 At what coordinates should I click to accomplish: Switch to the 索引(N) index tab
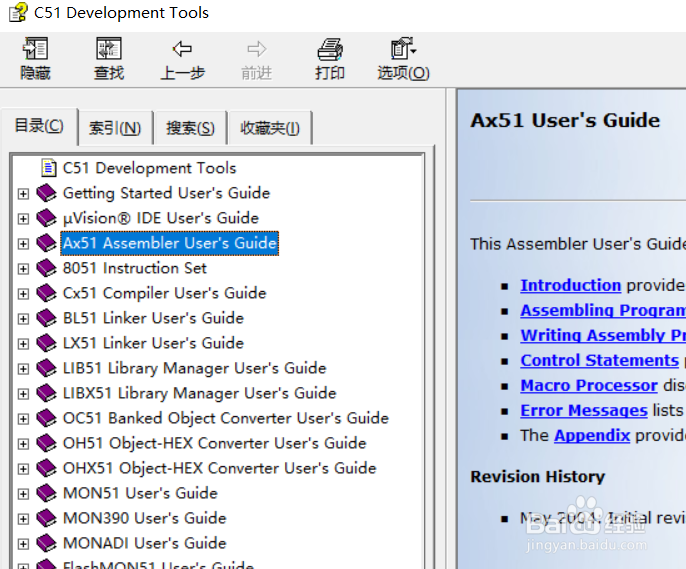click(115, 128)
